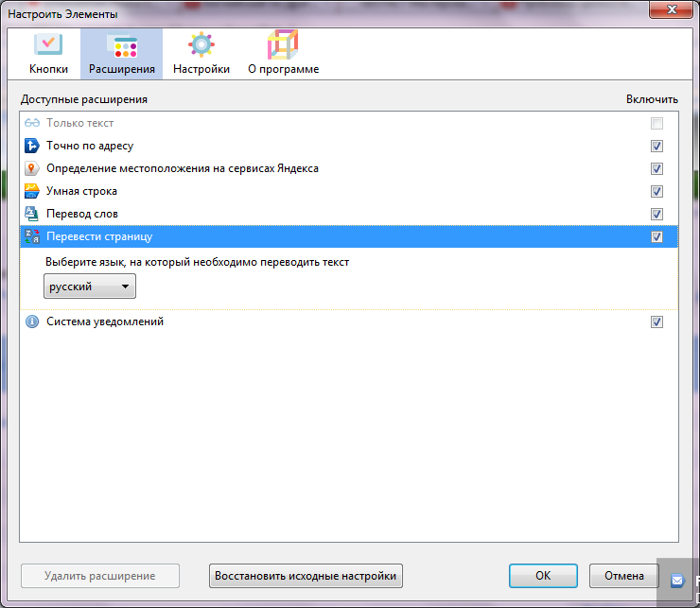Click the Включить column header
The image size is (700, 608).
coord(652,99)
